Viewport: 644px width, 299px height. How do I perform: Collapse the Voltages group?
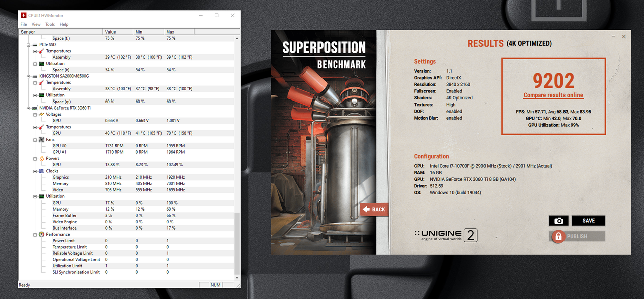tap(35, 115)
